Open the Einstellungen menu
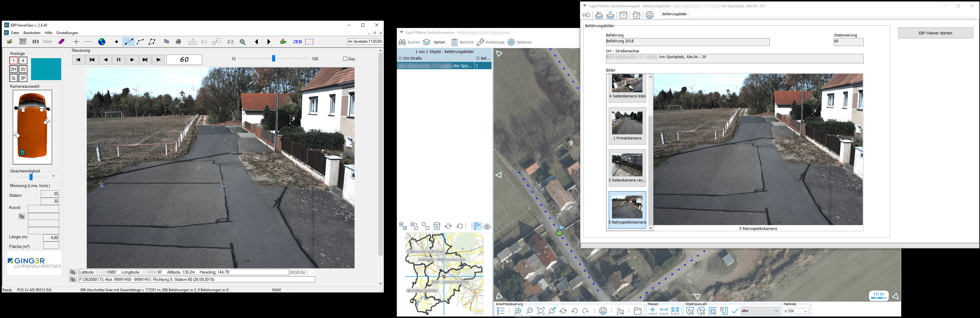Viewport: 980px width, 318px height. (67, 33)
